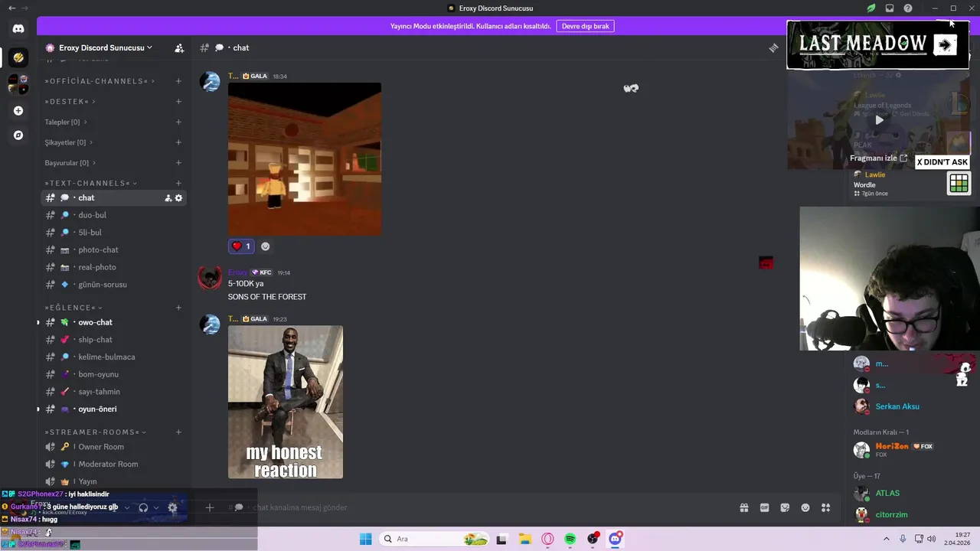Image resolution: width=980 pixels, height=551 pixels.
Task: Open the GIF picker icon
Action: pyautogui.click(x=764, y=507)
